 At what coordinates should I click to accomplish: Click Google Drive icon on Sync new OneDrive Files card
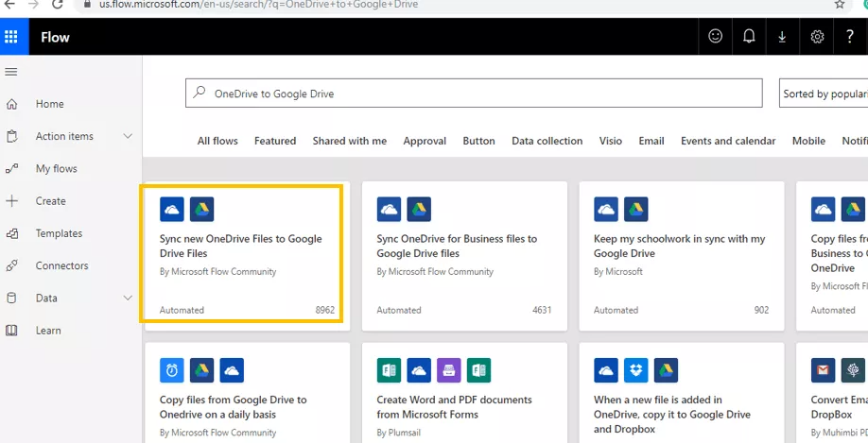click(201, 210)
